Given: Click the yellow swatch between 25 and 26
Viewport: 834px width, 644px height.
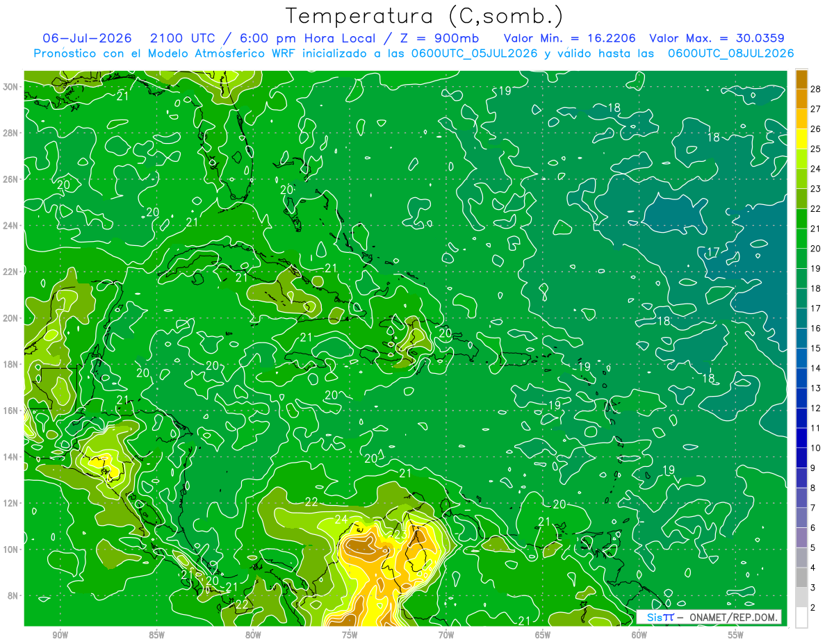Looking at the screenshot, I should [801, 139].
